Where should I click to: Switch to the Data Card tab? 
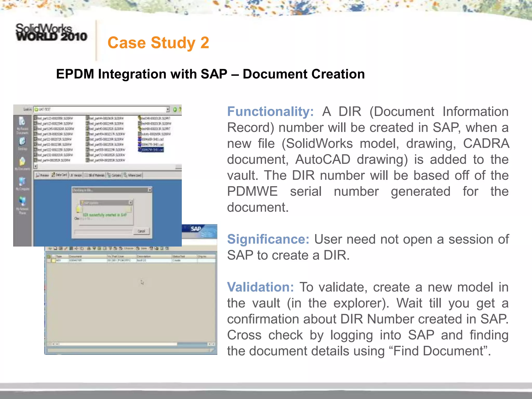pos(59,175)
